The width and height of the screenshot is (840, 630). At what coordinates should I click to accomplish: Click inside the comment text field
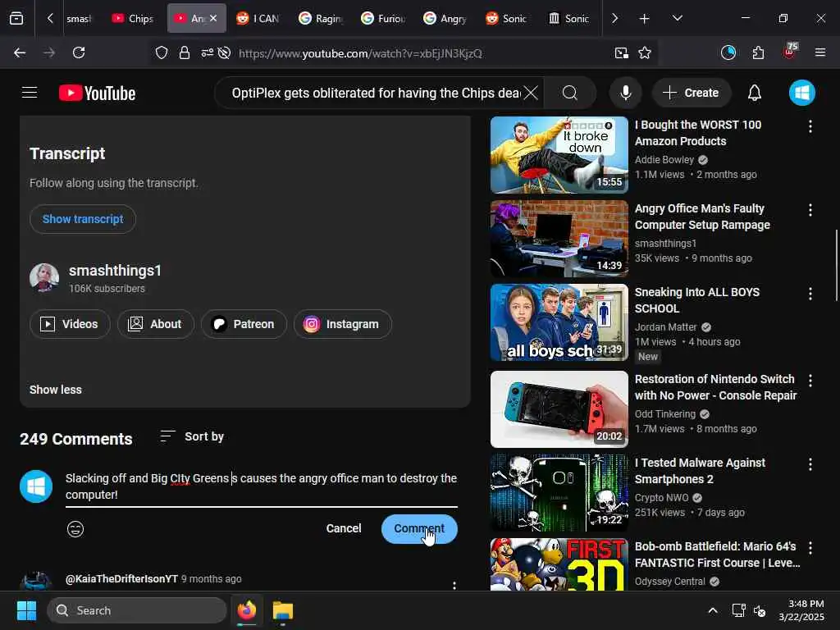(x=262, y=486)
